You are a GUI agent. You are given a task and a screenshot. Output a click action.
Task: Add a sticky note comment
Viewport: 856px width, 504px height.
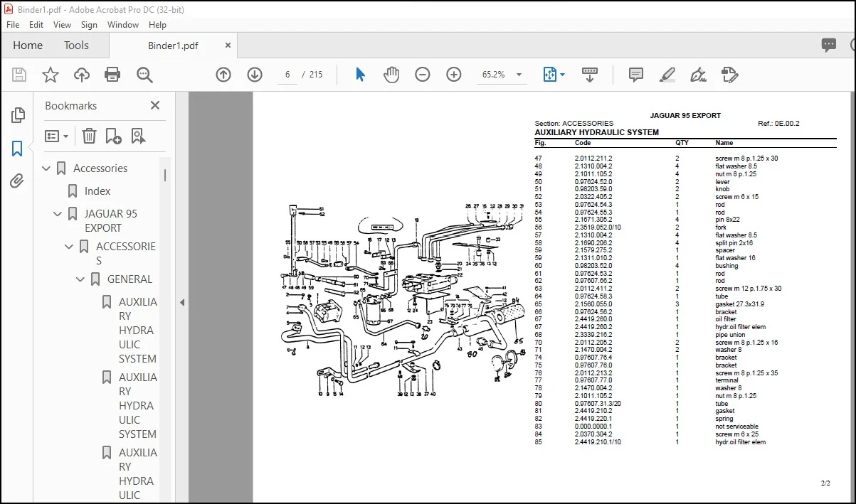coord(636,75)
